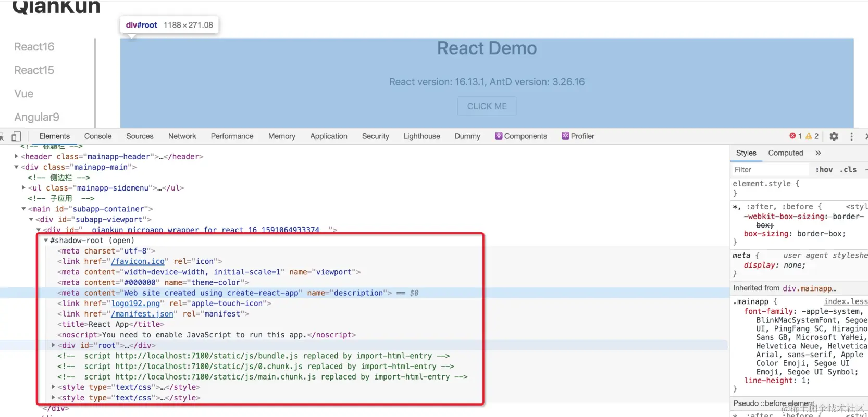Open the Dummy tab

467,136
